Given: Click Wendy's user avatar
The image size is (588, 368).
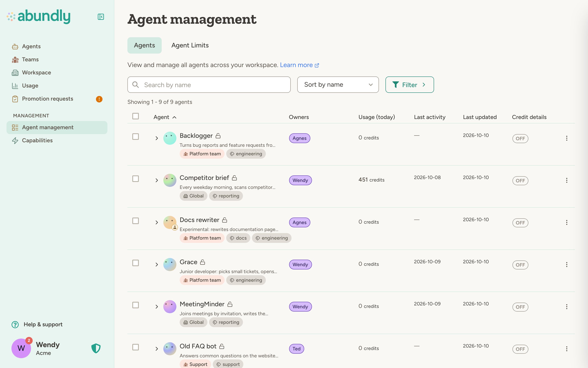Looking at the screenshot, I should pos(21,348).
